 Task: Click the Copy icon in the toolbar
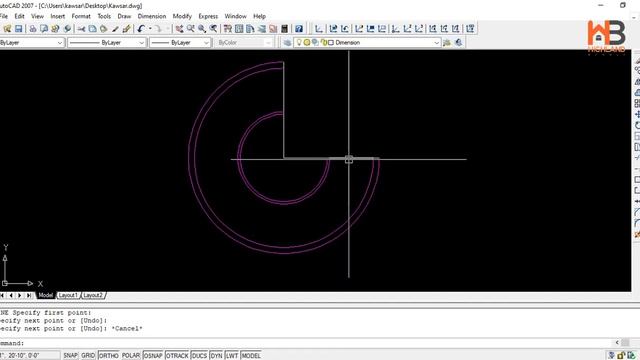[93, 29]
